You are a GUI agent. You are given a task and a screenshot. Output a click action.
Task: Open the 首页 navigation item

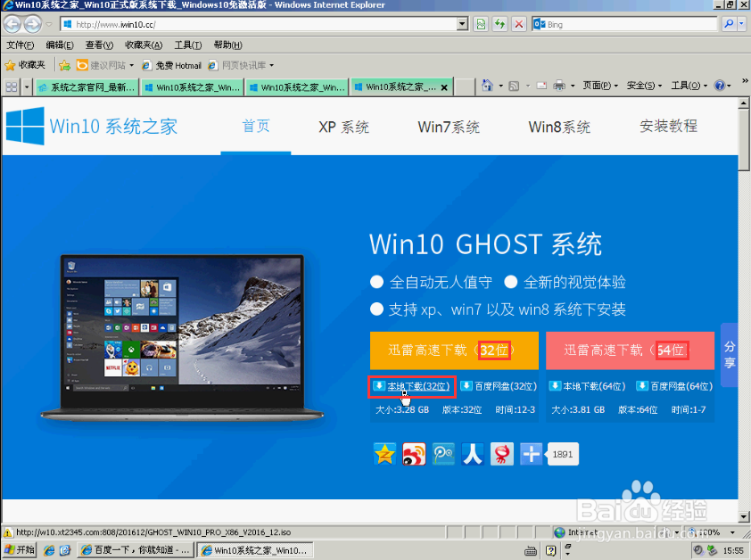click(256, 126)
